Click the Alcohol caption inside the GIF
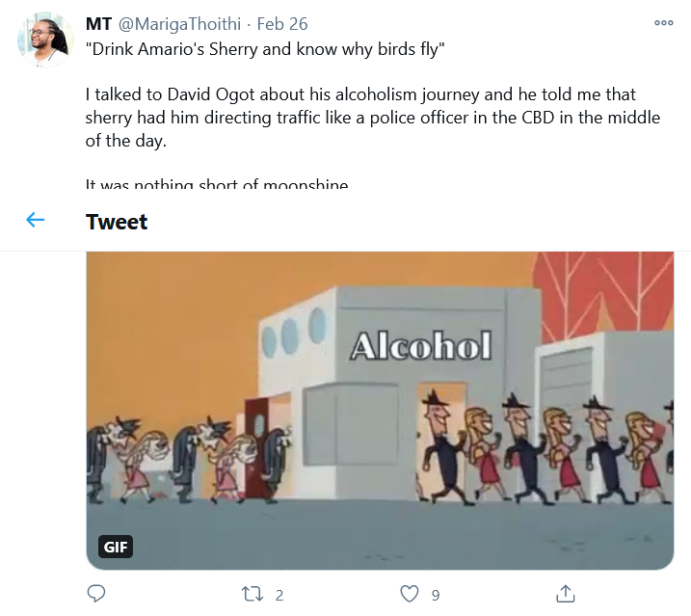The width and height of the screenshot is (691, 616). [420, 346]
